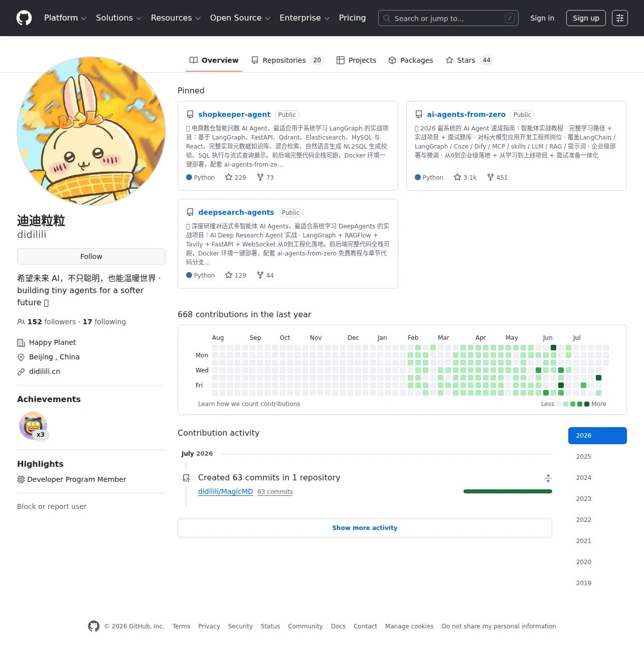The width and height of the screenshot is (644, 653).
Task: Select year 2022 in activity filter
Action: click(597, 520)
